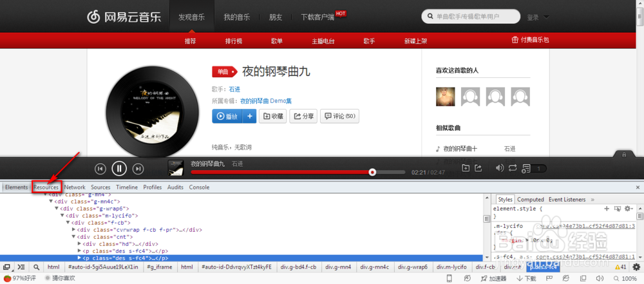Open the 朋友 tab
The image size is (644, 284).
coord(276,17)
